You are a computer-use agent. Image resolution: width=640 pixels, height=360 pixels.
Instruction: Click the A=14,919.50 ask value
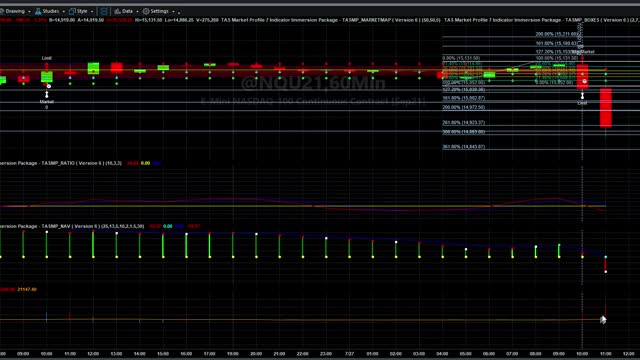point(90,20)
